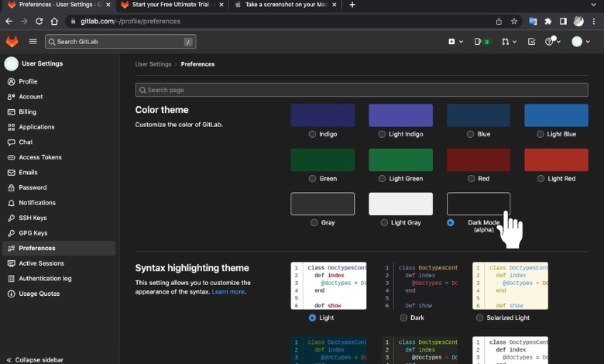Open the user avatar dropdown
The width and height of the screenshot is (604, 364).
581,42
